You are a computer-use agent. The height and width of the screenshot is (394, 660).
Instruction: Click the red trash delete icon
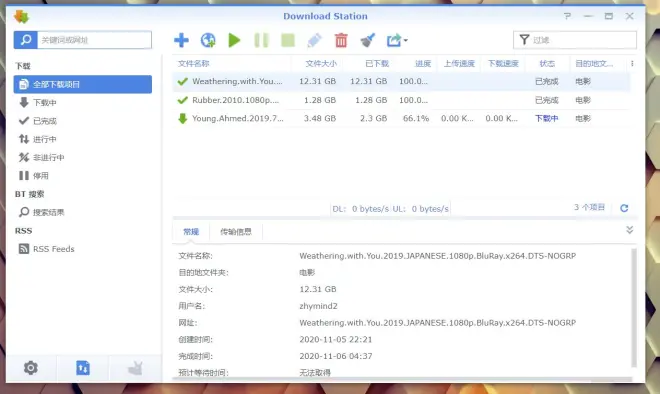tap(341, 40)
